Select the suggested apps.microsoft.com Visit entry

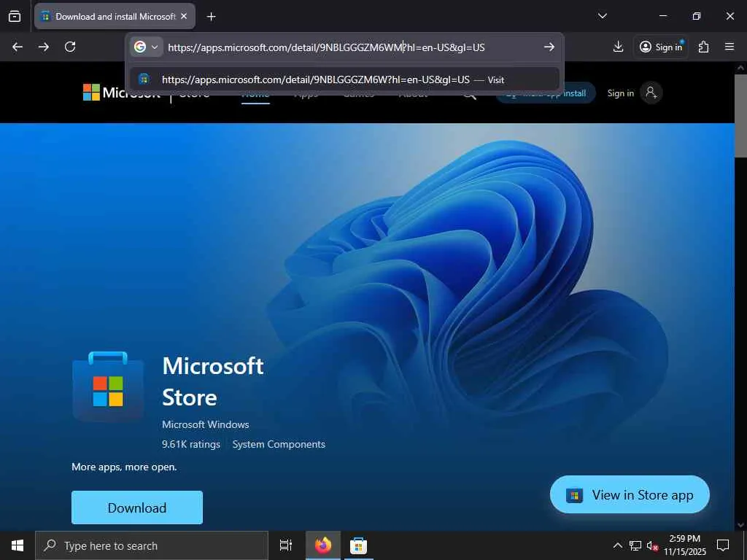point(344,79)
